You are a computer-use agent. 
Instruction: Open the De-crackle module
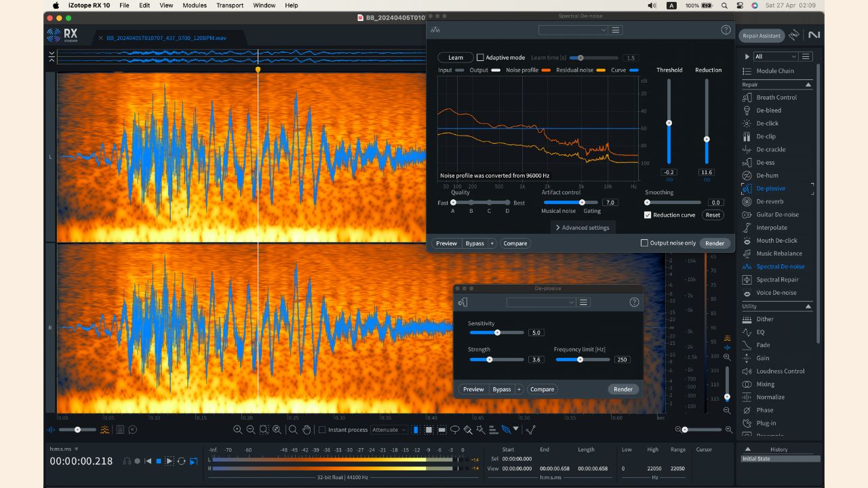(770, 149)
